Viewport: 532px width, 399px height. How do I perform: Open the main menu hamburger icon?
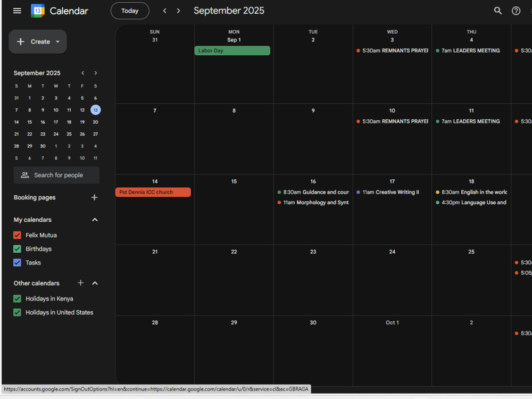point(17,11)
